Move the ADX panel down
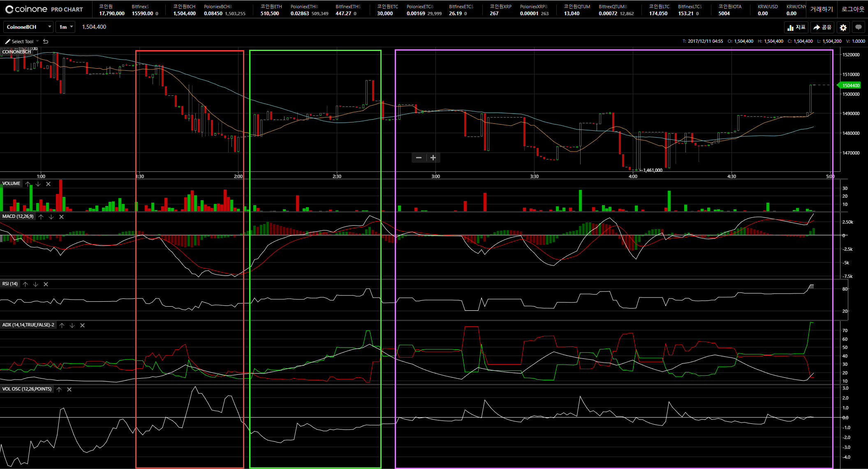Image resolution: width=868 pixels, height=469 pixels. point(72,326)
